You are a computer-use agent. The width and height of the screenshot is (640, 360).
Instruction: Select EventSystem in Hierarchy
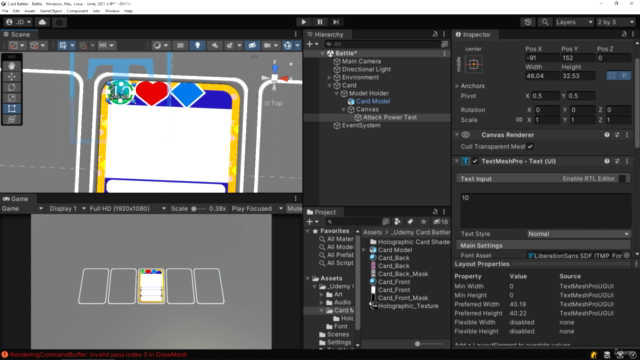[361, 125]
